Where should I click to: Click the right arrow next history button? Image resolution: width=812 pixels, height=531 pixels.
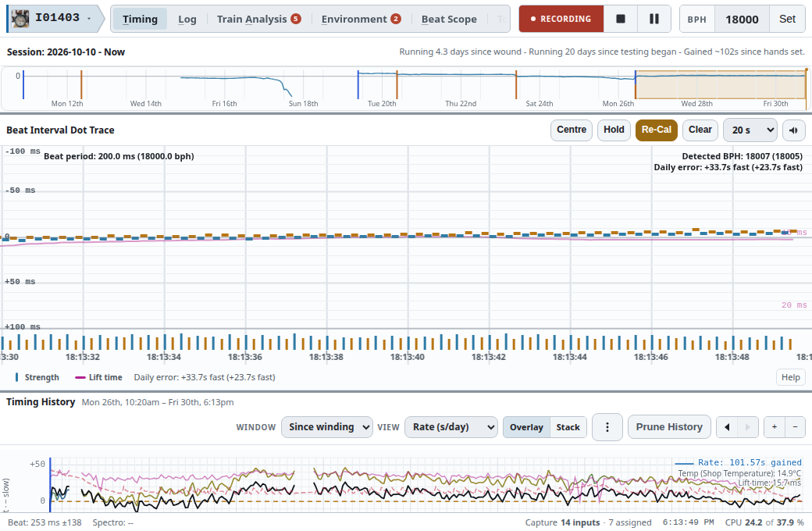pos(747,427)
